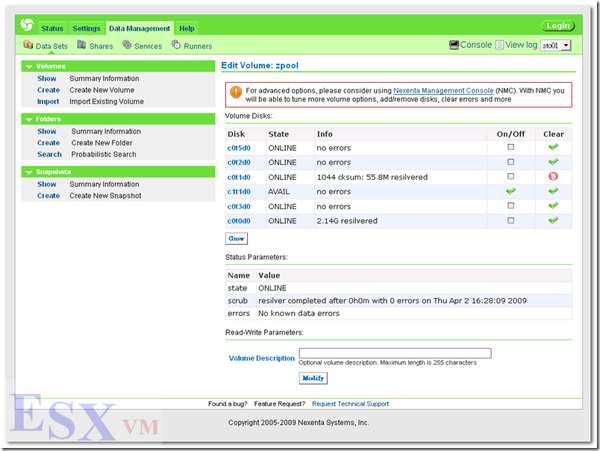Click the Console monitor icon
This screenshot has height=451, width=600.
pos(454,45)
